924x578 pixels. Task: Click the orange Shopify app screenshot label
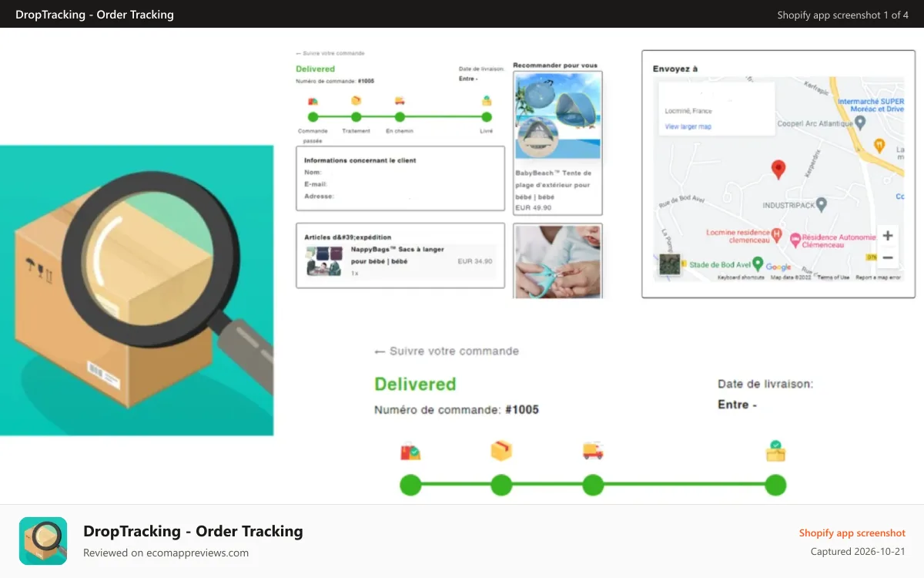pyautogui.click(x=852, y=533)
